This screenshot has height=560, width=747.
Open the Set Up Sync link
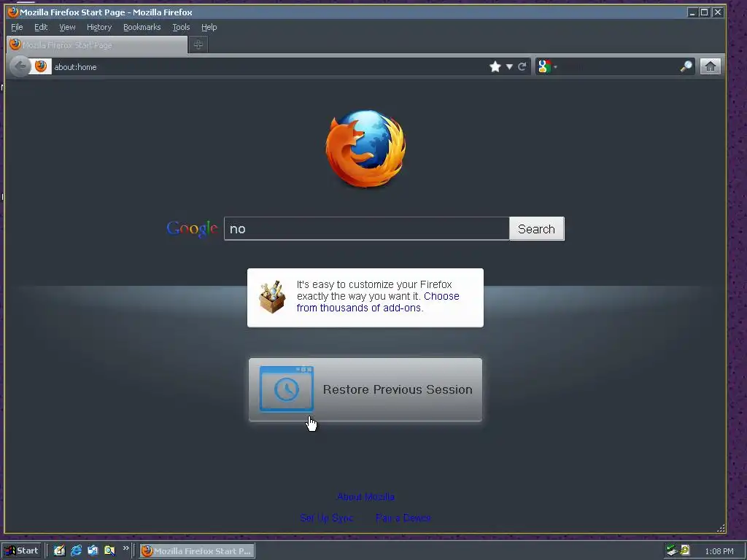[326, 518]
